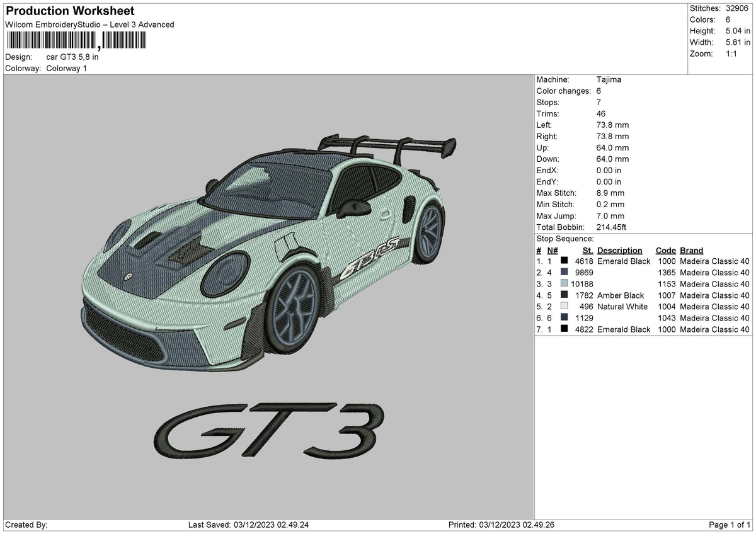Click the Down label in machine info
Screen dimensions: 756x534
coord(548,159)
